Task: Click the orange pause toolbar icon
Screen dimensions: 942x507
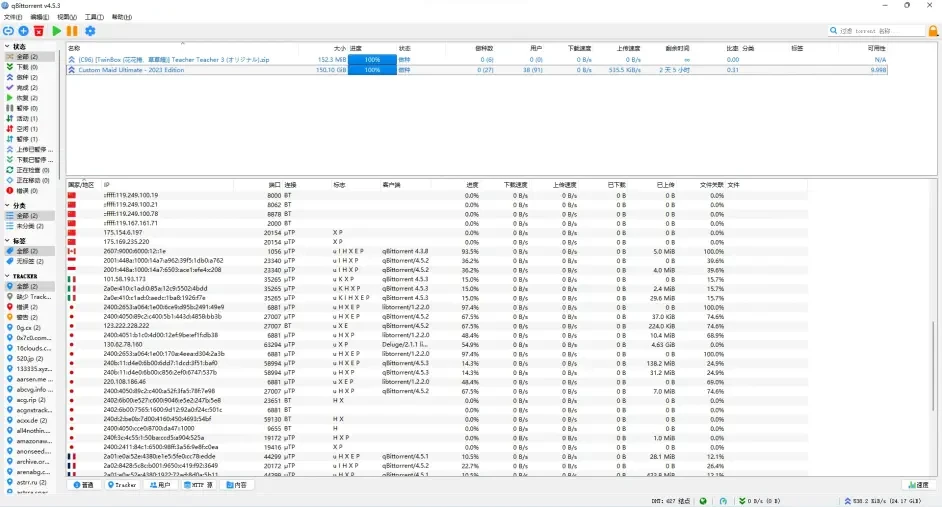Action: click(72, 31)
